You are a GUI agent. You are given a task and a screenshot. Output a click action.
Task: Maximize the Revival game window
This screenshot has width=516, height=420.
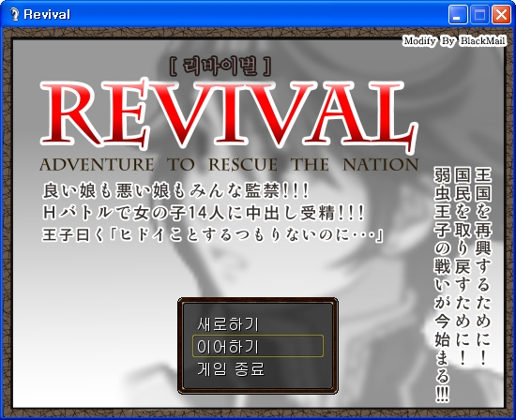(479, 15)
